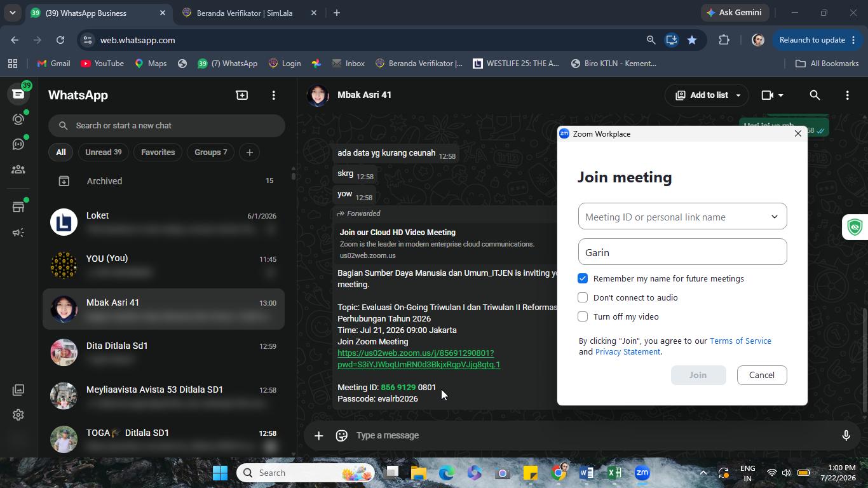This screenshot has height=488, width=868.
Task: Click the name field containing Garin
Action: [682, 252]
